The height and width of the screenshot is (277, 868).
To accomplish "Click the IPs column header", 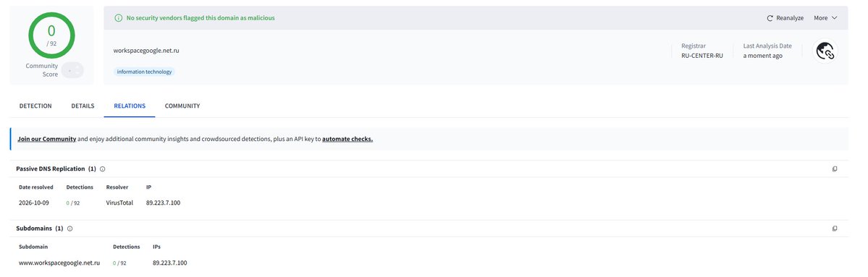I will coord(156,247).
